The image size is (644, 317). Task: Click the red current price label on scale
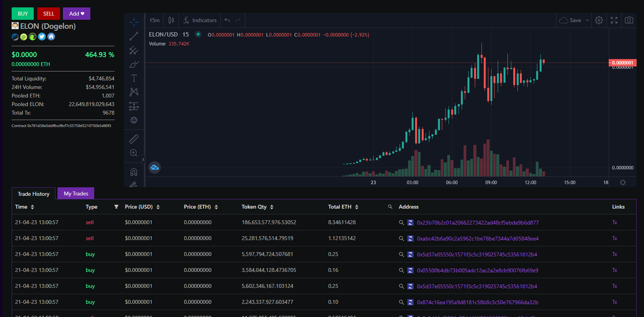pyautogui.click(x=623, y=63)
